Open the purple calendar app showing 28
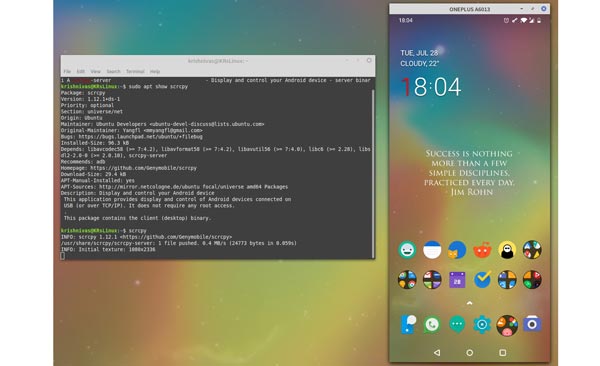Viewport: 600px width, 366px height. [x=457, y=280]
